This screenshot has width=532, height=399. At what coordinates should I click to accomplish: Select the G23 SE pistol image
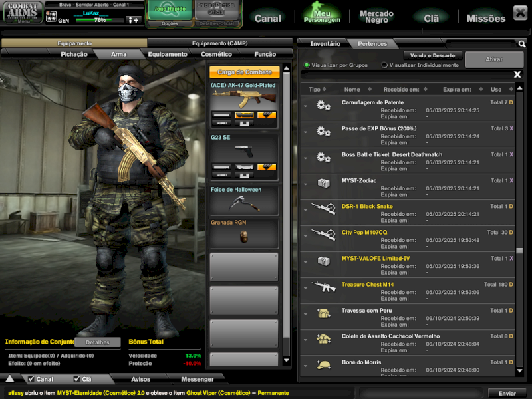click(x=244, y=151)
